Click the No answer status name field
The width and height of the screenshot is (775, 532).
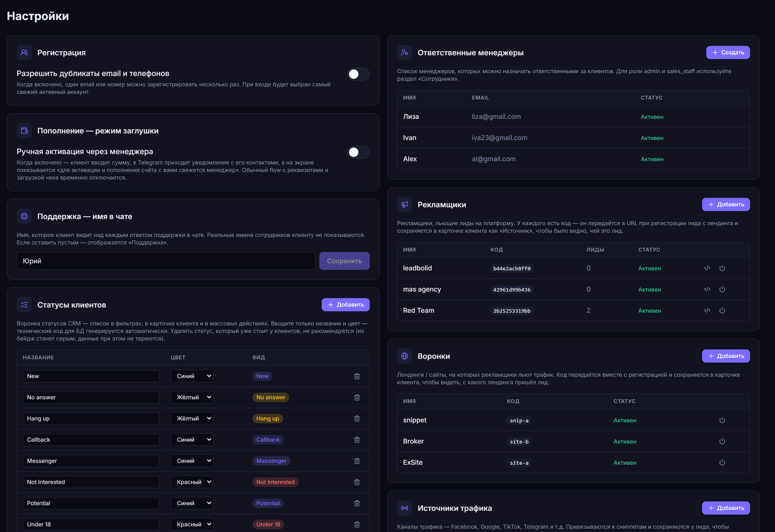[91, 397]
